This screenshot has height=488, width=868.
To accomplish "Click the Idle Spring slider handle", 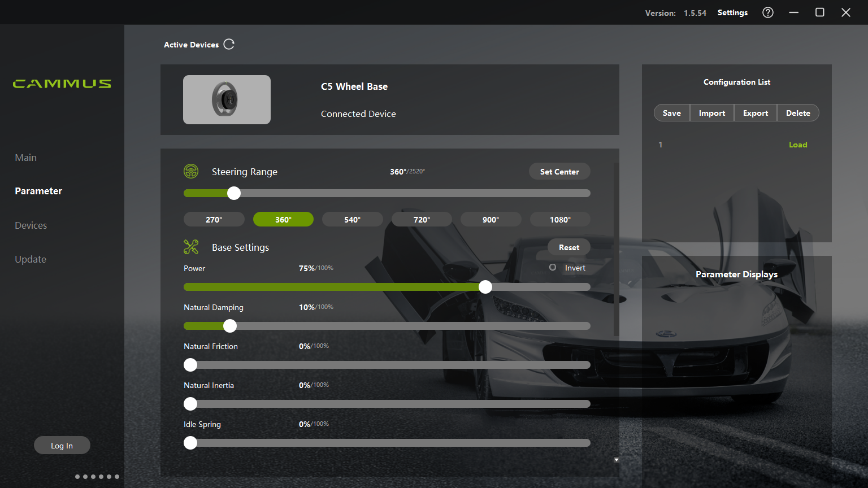I will pos(190,443).
